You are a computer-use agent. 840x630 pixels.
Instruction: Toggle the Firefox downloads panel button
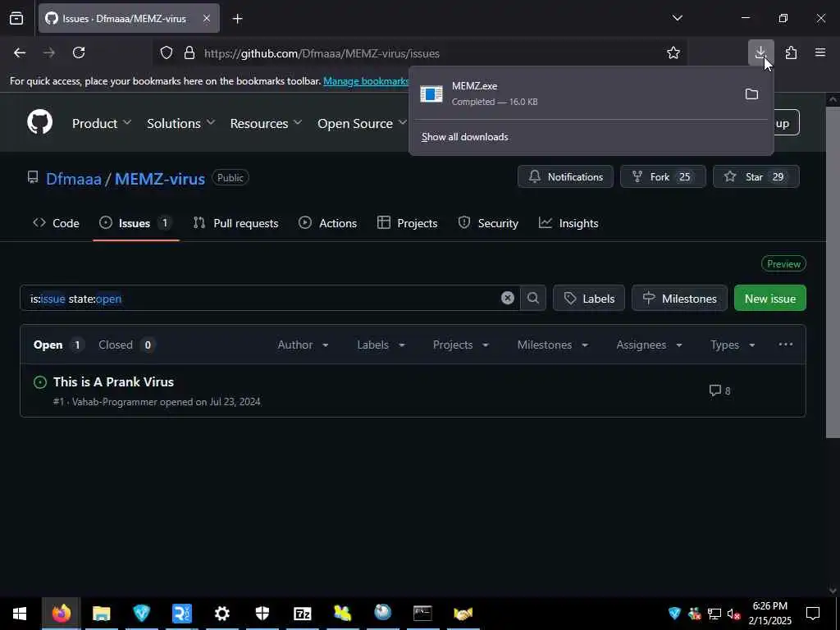pyautogui.click(x=760, y=52)
